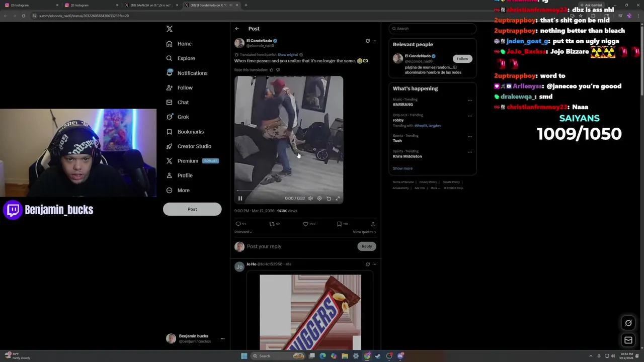Expand video to fullscreen

point(338,199)
